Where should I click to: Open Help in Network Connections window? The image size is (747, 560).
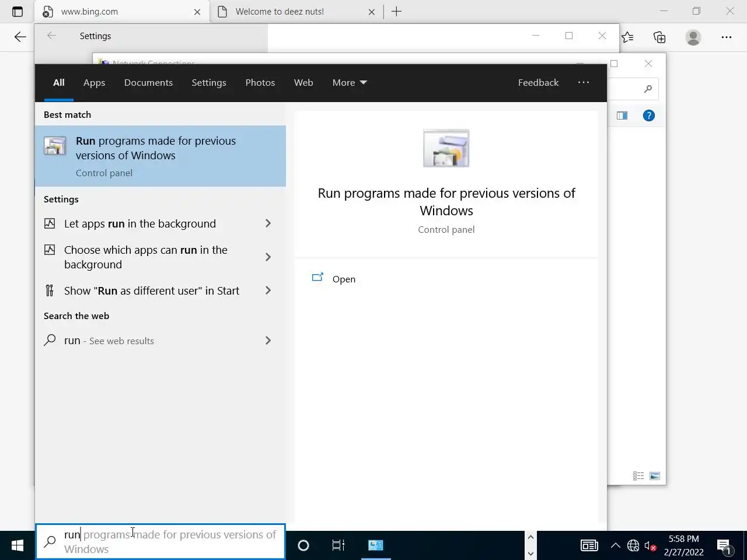point(649,116)
